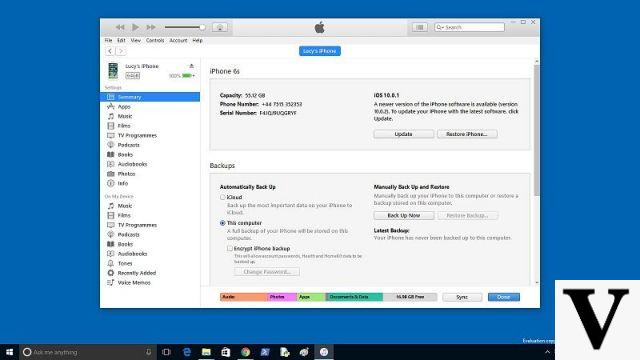Open Microsoft Edge from taskbar

click(x=187, y=352)
